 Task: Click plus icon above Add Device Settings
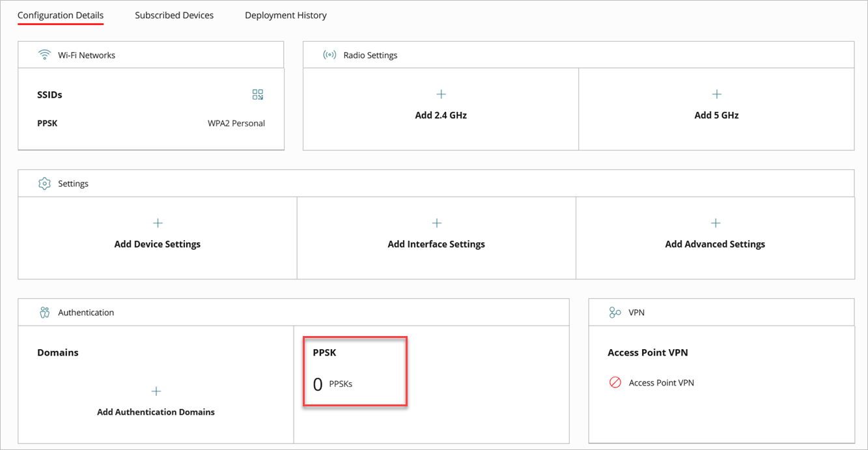pos(158,223)
